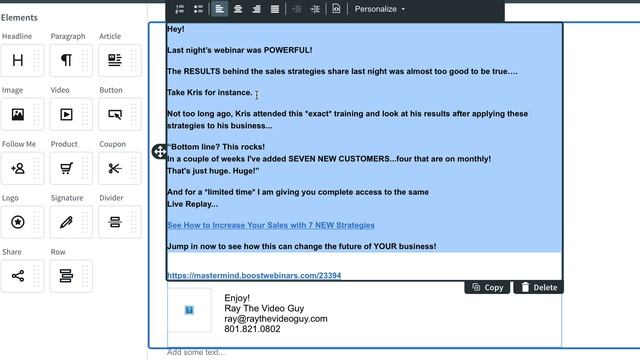Click the Elements panel heading

click(19, 18)
